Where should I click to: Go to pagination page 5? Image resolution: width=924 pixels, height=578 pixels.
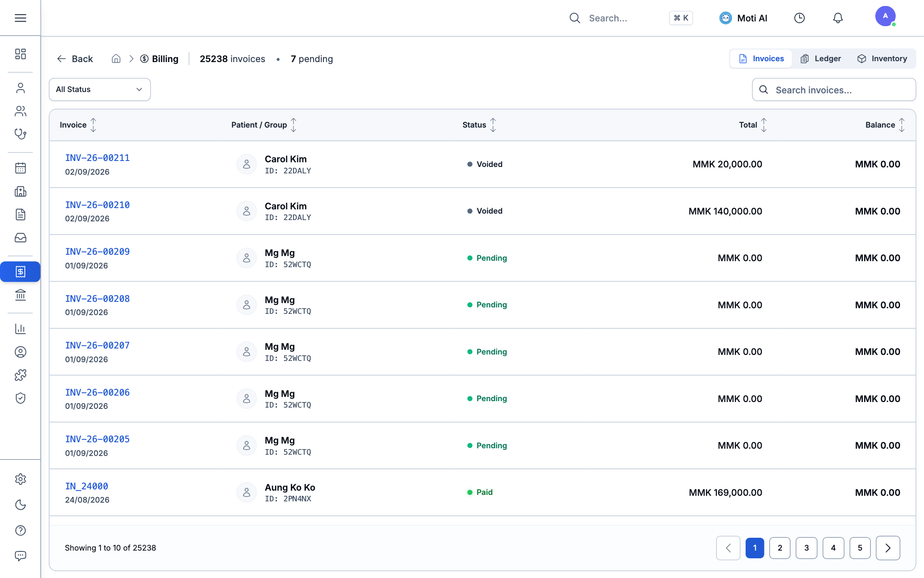click(860, 548)
